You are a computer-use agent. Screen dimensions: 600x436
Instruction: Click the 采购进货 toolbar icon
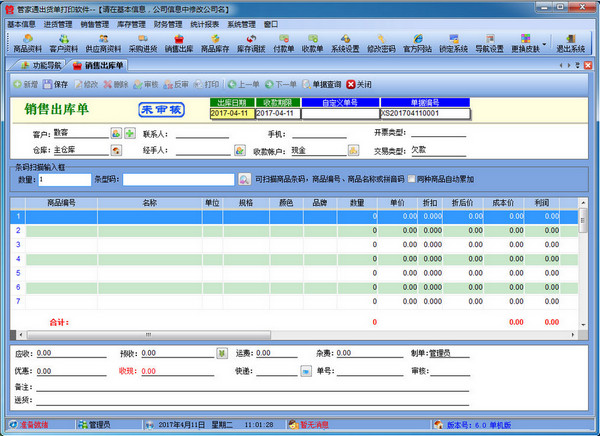[143, 41]
